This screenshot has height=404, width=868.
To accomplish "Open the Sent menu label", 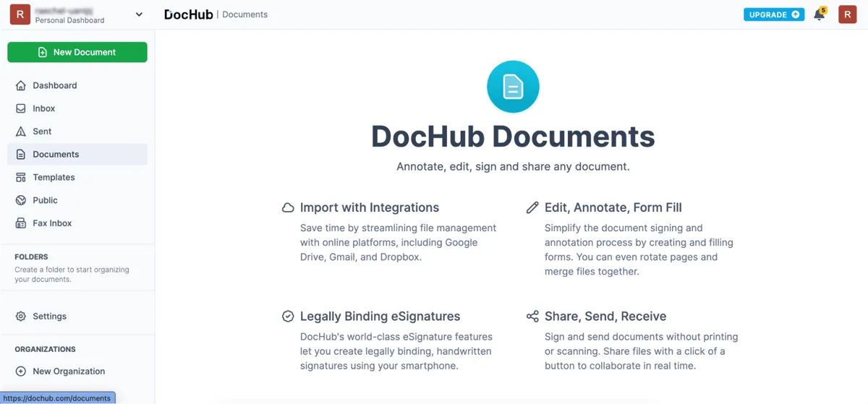I will click(42, 132).
